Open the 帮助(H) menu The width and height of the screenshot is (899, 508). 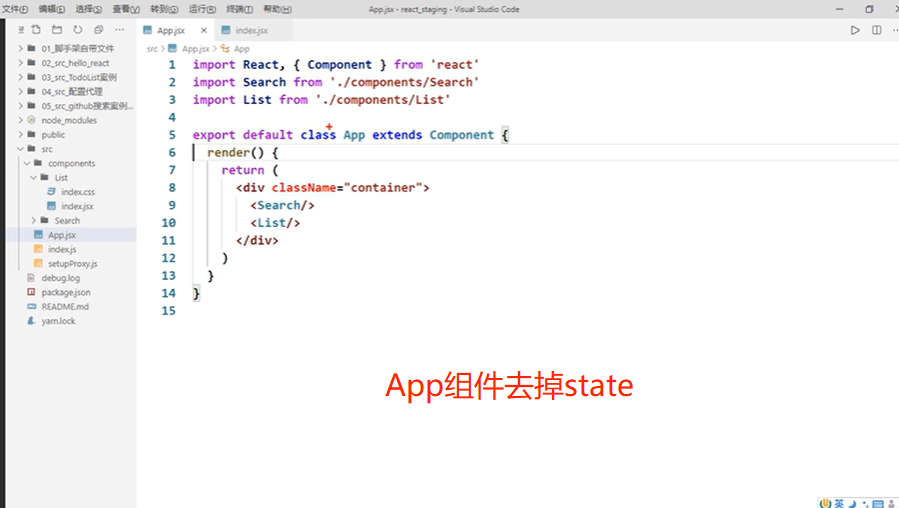point(277,9)
